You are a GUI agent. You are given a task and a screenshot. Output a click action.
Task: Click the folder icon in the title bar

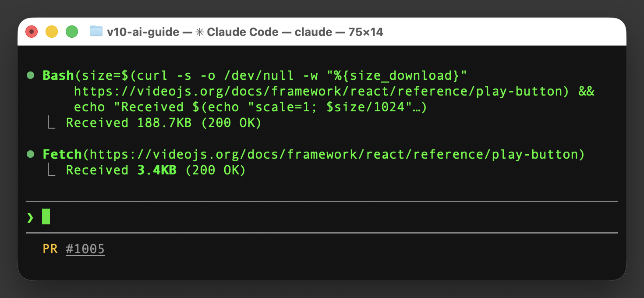coord(96,32)
